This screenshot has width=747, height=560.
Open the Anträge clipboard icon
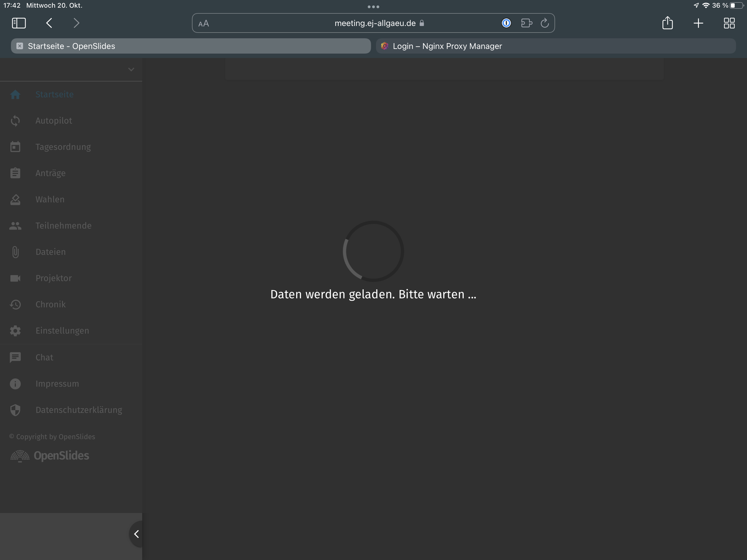pyautogui.click(x=15, y=173)
